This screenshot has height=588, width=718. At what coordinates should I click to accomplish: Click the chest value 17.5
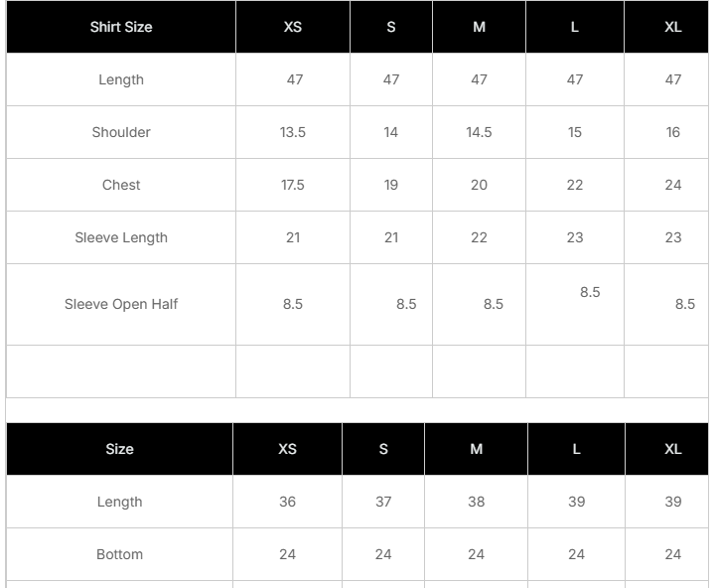293,185
